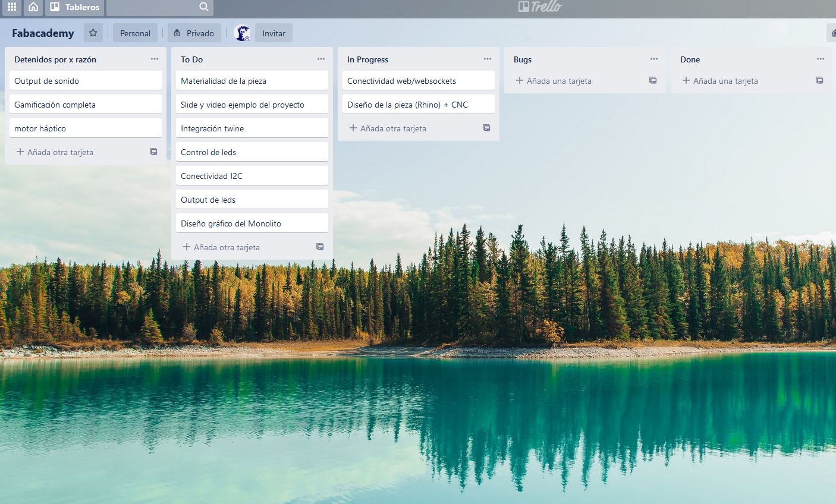Click the In Progress list title
The width and height of the screenshot is (836, 504).
[x=368, y=59]
